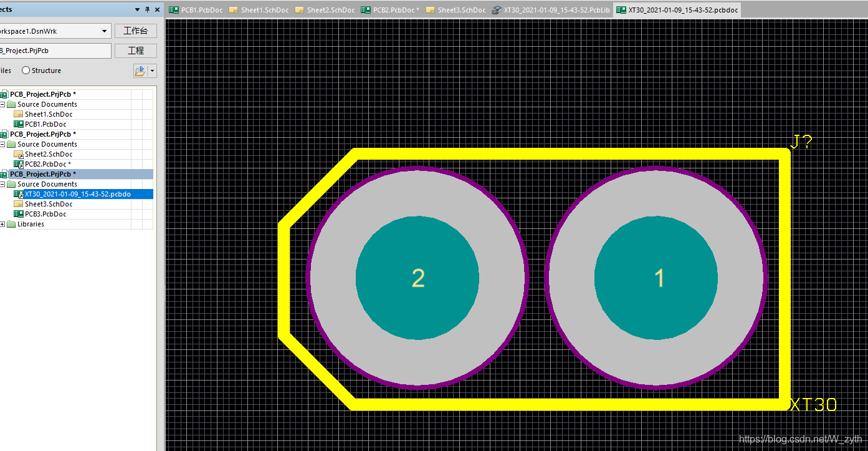Click the 工程 project button
This screenshot has height=451, width=868.
(136, 51)
